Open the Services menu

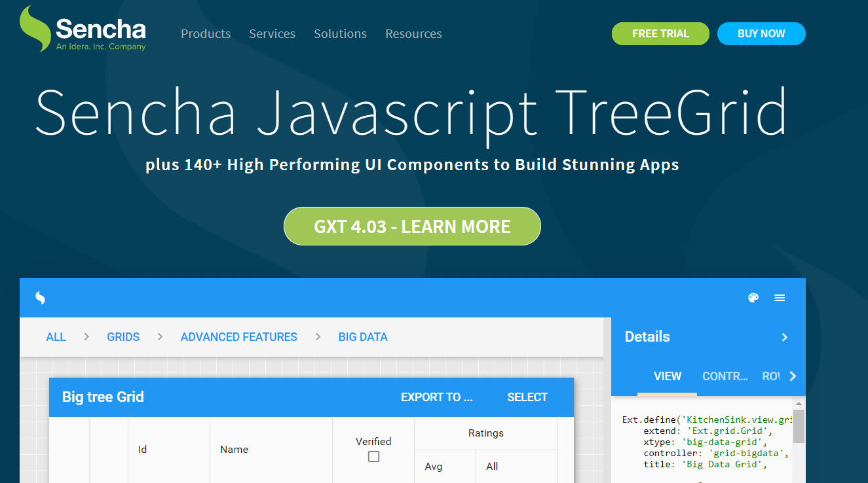coord(272,33)
